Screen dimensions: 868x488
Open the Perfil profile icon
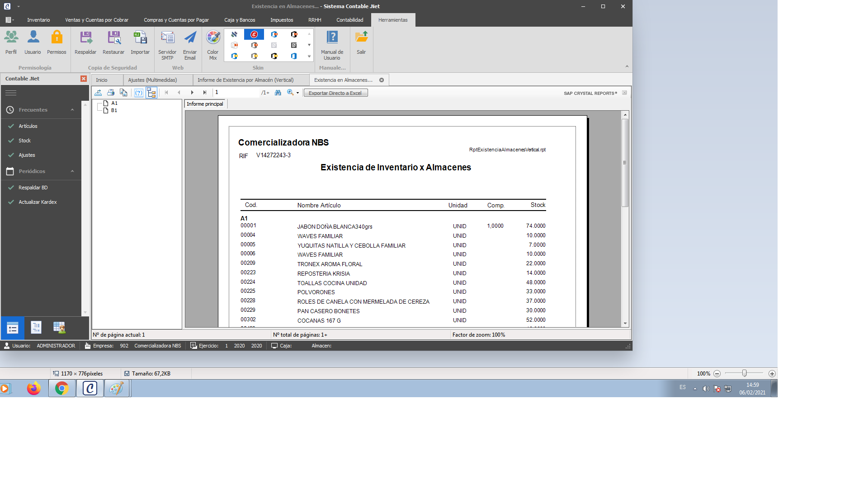(11, 42)
